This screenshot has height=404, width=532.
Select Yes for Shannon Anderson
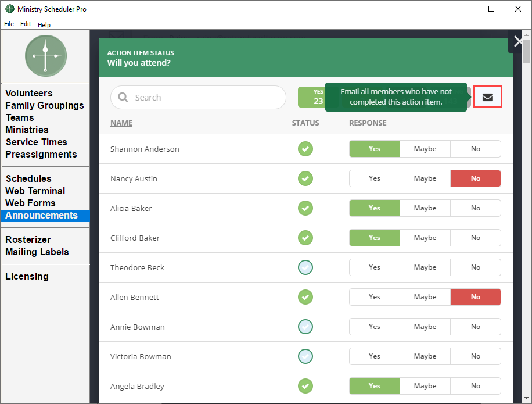coord(374,149)
